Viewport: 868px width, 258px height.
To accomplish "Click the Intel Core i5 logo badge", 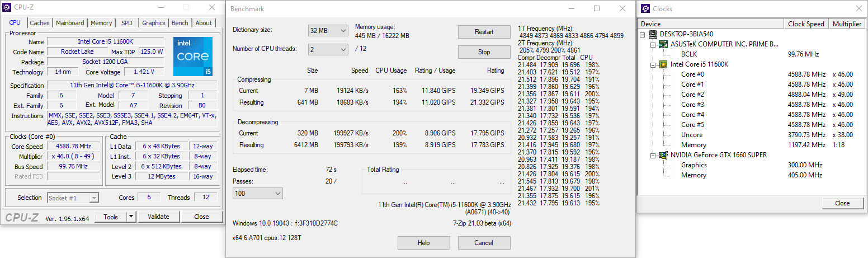I will click(193, 57).
